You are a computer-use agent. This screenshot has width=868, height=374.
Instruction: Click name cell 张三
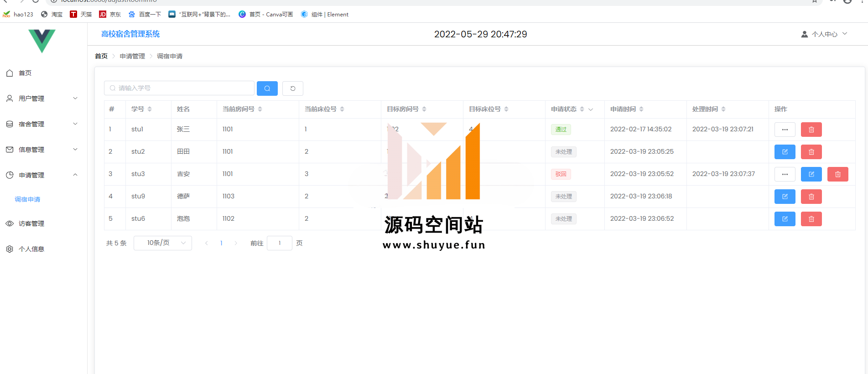point(183,130)
